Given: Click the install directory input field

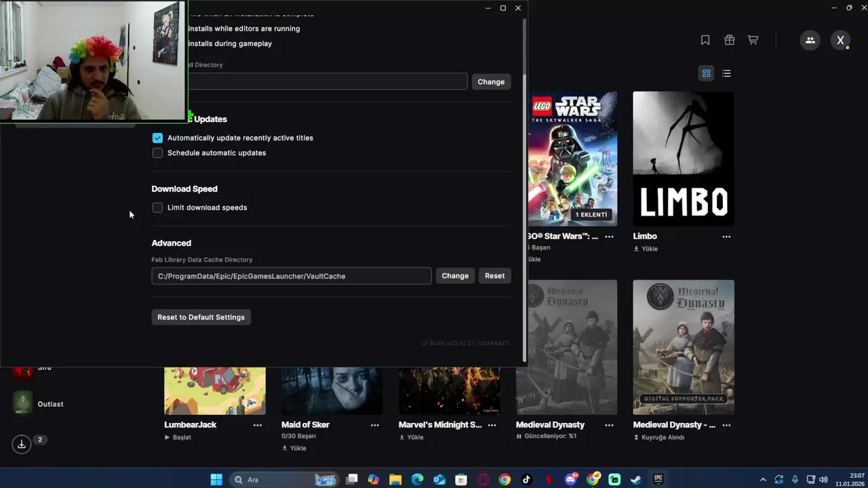Looking at the screenshot, I should click(x=327, y=81).
